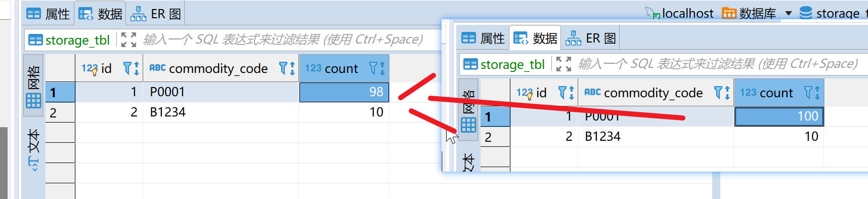This screenshot has width=868, height=199.
Task: Click the expand panel icon beside storage_tbl on the left
Action: tap(129, 40)
